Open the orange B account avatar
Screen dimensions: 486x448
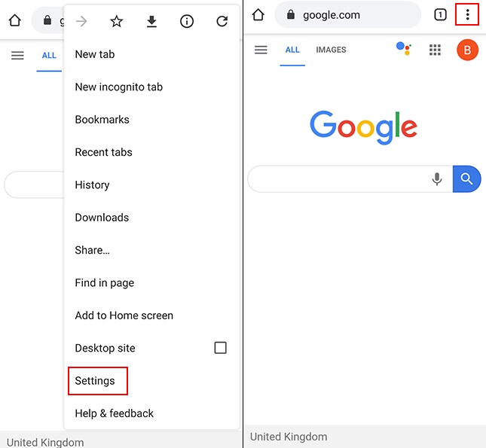(x=467, y=50)
